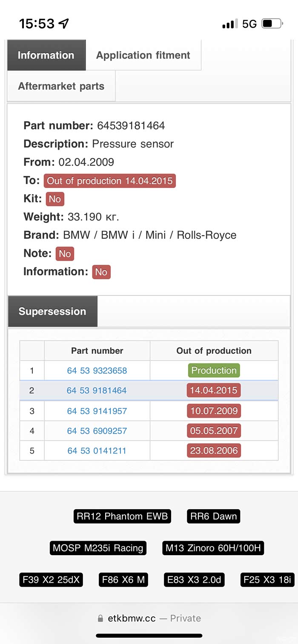The image size is (298, 644).
Task: Open part number 64 53 6909257
Action: tap(97, 431)
